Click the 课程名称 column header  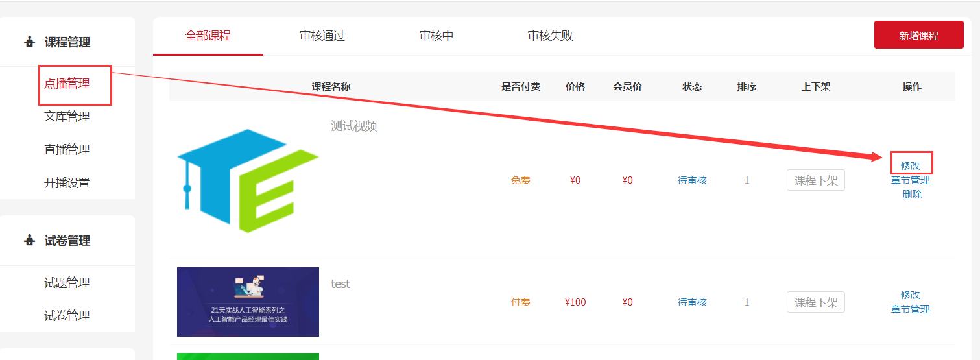pyautogui.click(x=331, y=86)
